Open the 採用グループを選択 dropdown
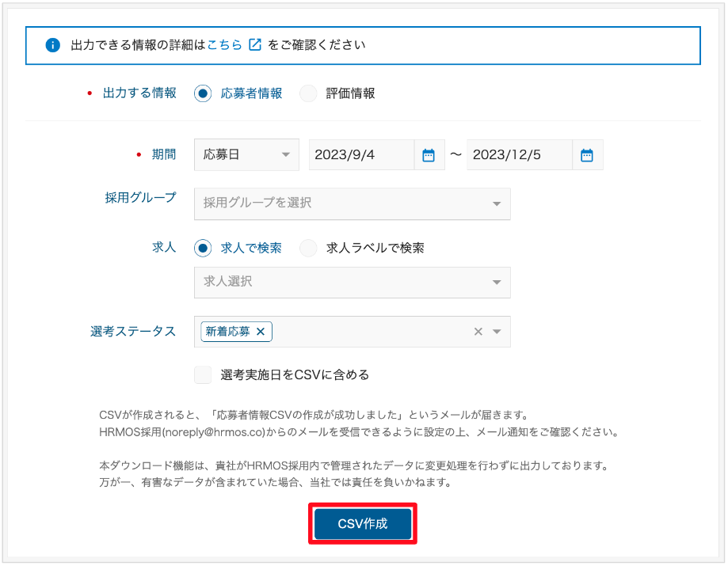This screenshot has height=566, width=728. tap(352, 203)
